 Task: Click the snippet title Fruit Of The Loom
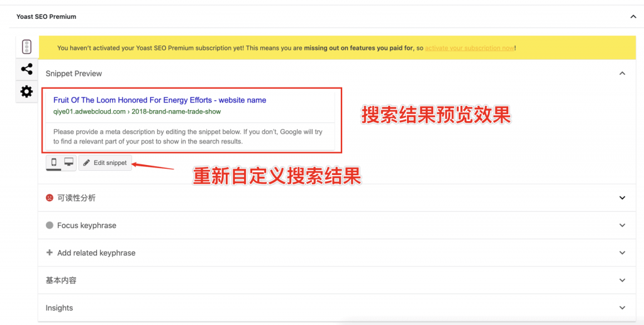(160, 100)
